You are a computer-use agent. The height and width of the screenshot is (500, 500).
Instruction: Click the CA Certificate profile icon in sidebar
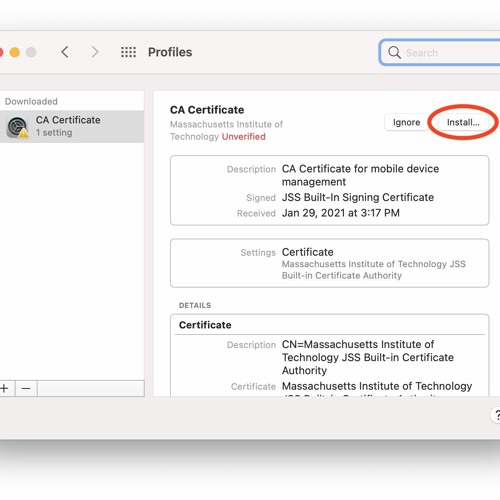click(18, 127)
